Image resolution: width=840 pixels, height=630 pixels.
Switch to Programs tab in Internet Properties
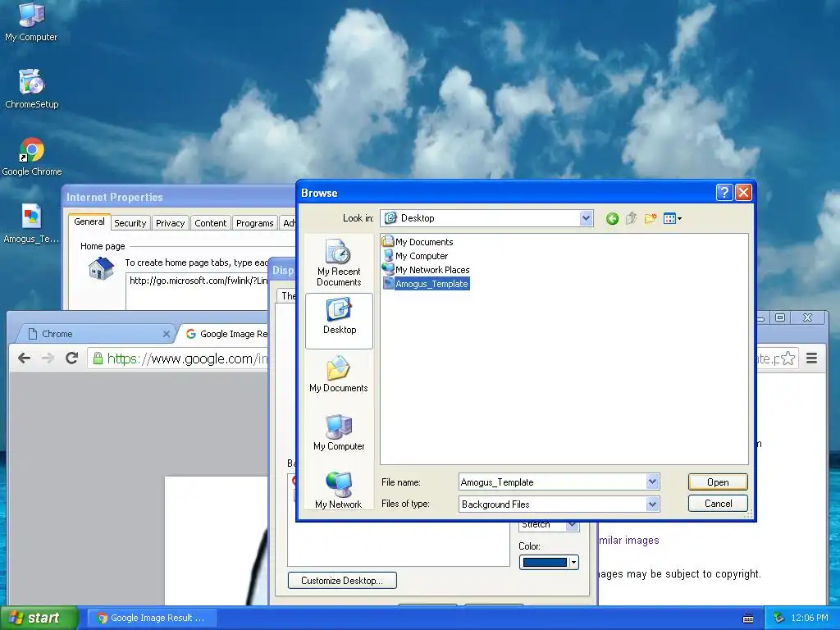[x=255, y=223]
